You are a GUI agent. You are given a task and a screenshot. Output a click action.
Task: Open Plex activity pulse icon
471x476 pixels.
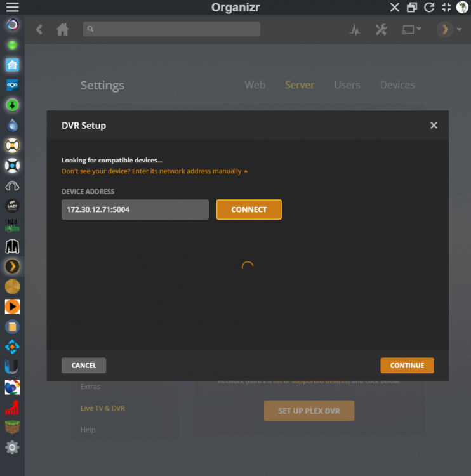pos(355,29)
